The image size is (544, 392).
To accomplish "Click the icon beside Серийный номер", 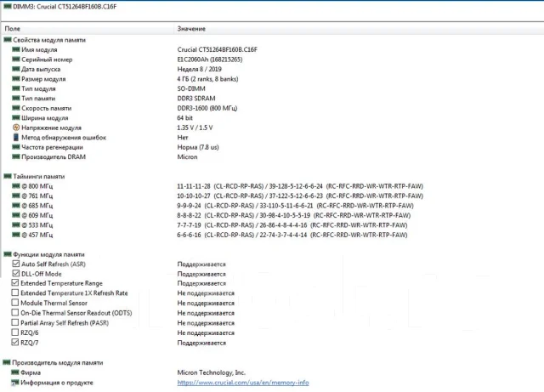I will 16,60.
